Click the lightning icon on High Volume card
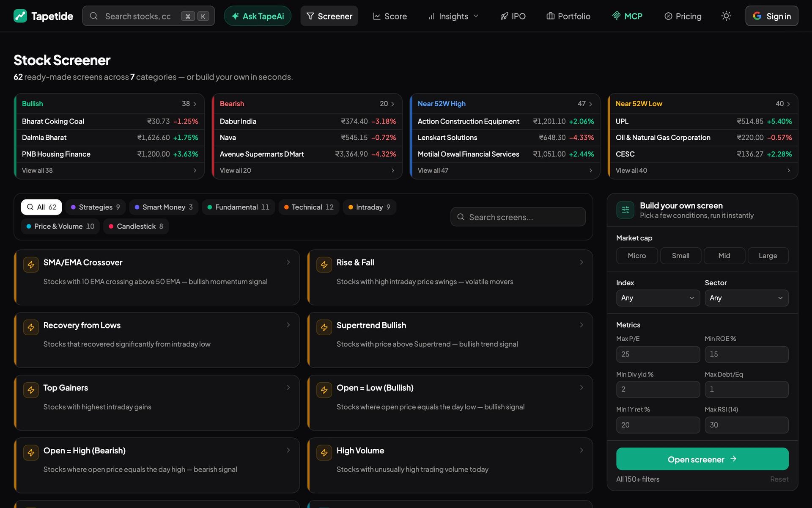 [324, 453]
